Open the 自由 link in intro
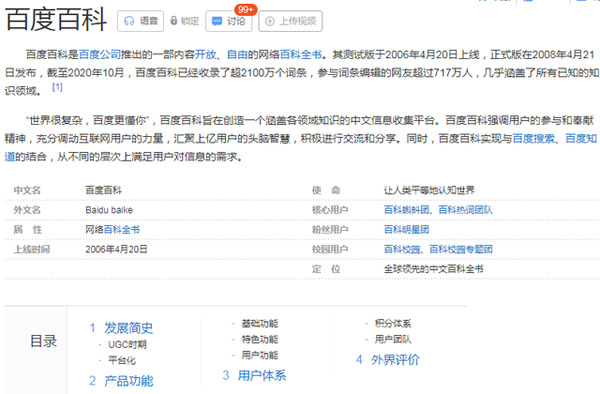 (x=237, y=55)
